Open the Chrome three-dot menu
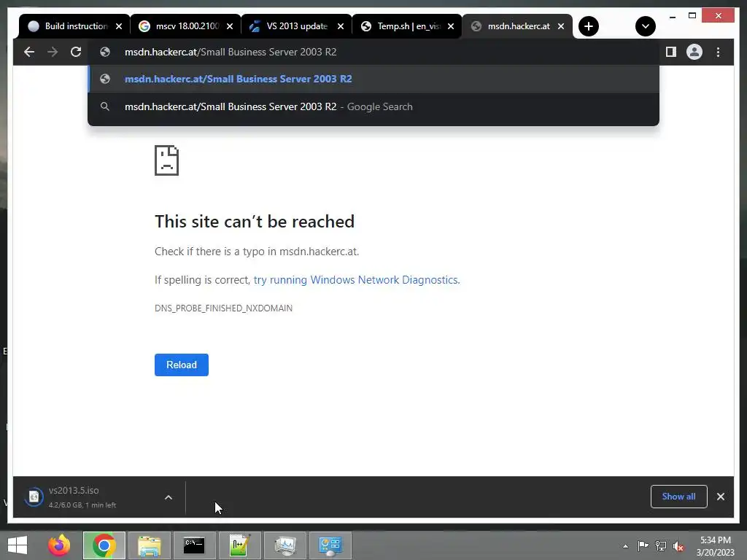Image resolution: width=747 pixels, height=560 pixels. pos(718,52)
